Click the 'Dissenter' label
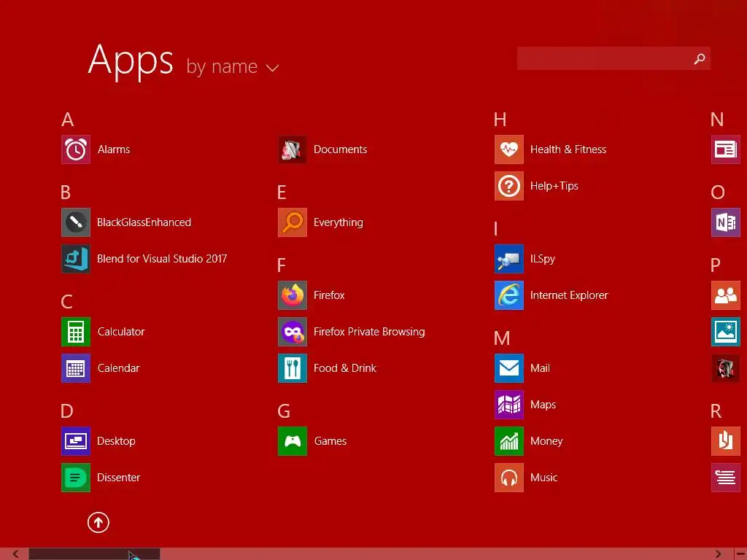 tap(119, 478)
